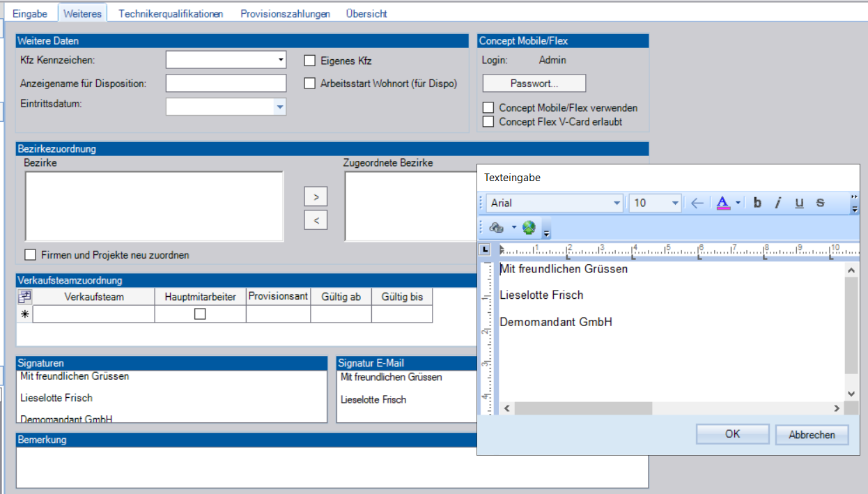Click the Passwort... button
The image size is (868, 494).
click(x=534, y=83)
